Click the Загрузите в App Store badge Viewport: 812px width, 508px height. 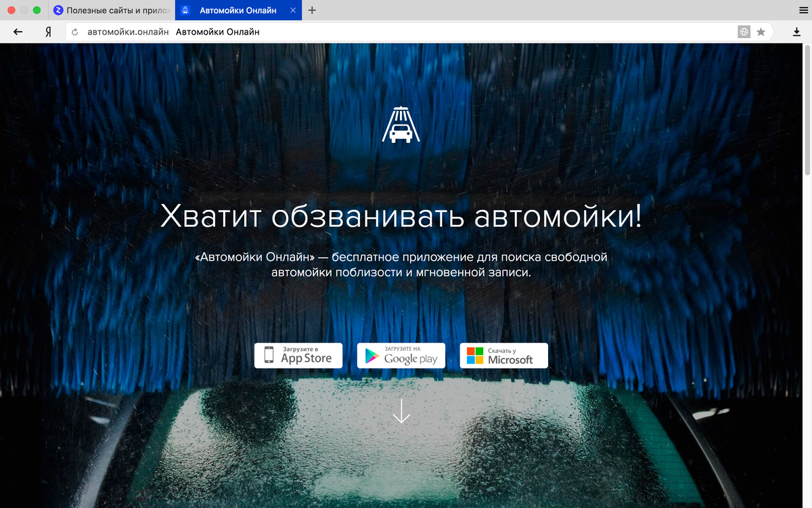(298, 355)
